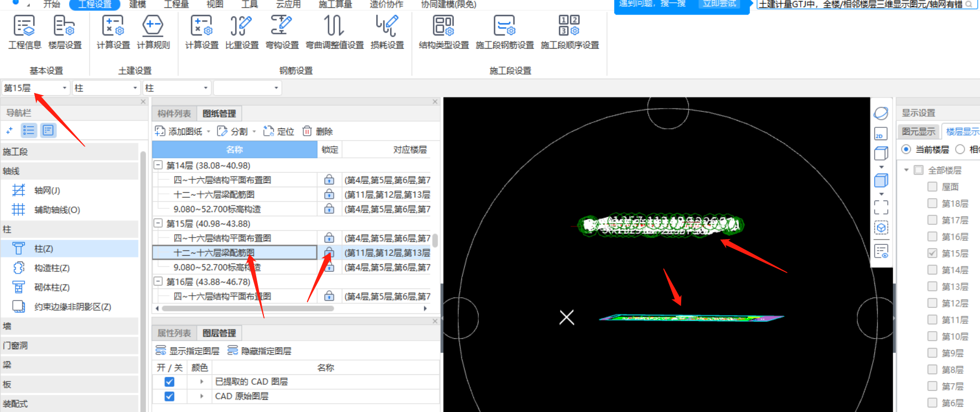
Task: Open the 第15层 floor dropdown
Action: pos(35,88)
